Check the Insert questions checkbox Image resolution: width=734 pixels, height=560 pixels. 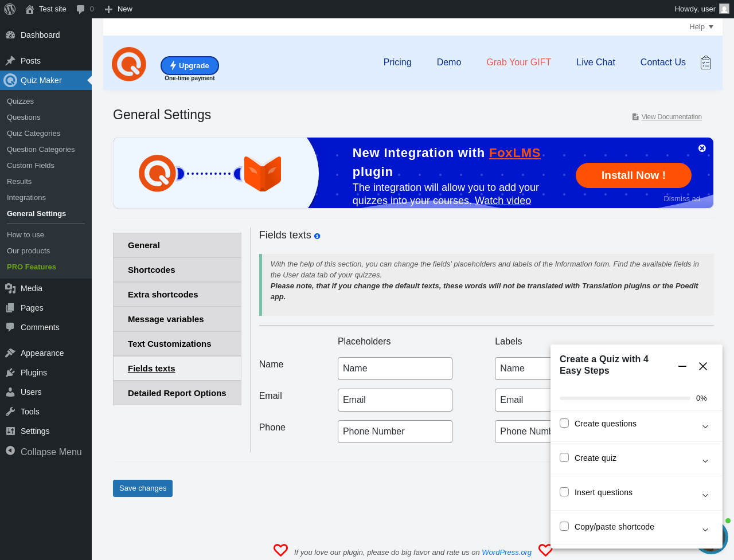pyautogui.click(x=564, y=492)
